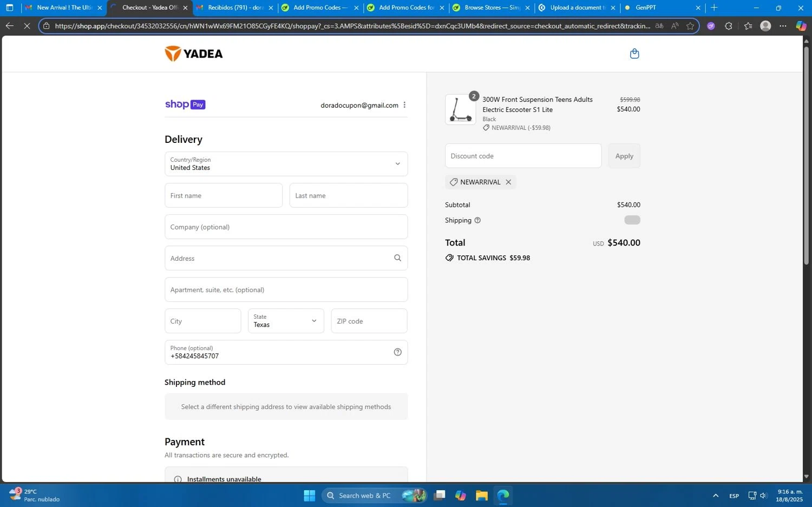The image size is (812, 507).
Task: Show shipping cost help icon
Action: click(x=477, y=220)
